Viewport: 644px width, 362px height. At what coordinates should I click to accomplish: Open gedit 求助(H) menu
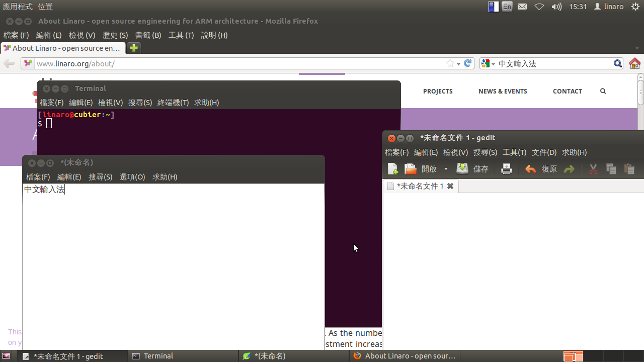[574, 152]
